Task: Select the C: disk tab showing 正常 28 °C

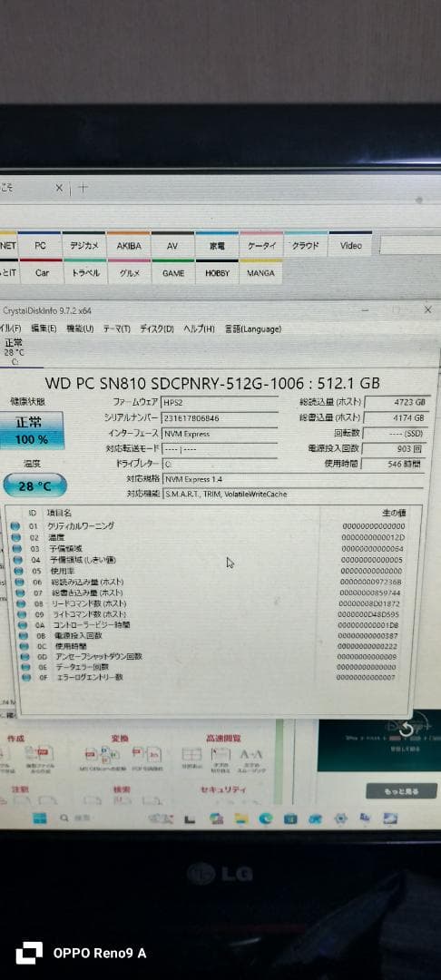Action: (15, 352)
